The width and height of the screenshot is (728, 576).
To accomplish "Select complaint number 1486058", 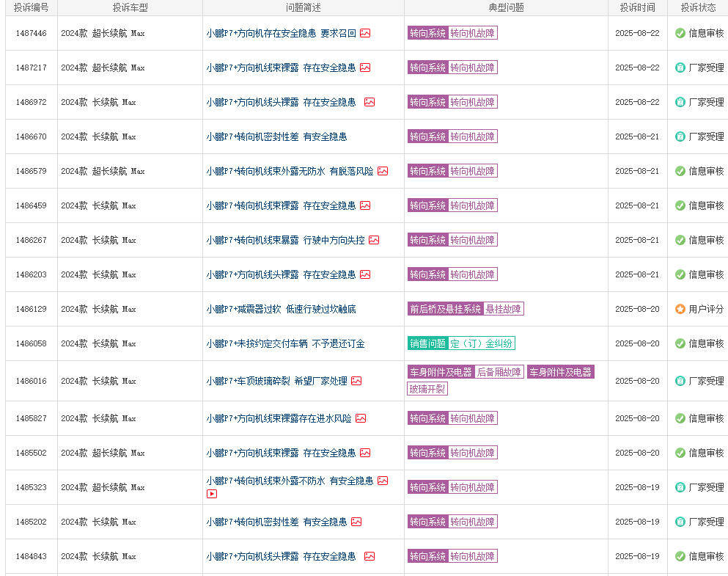I will coord(31,343).
